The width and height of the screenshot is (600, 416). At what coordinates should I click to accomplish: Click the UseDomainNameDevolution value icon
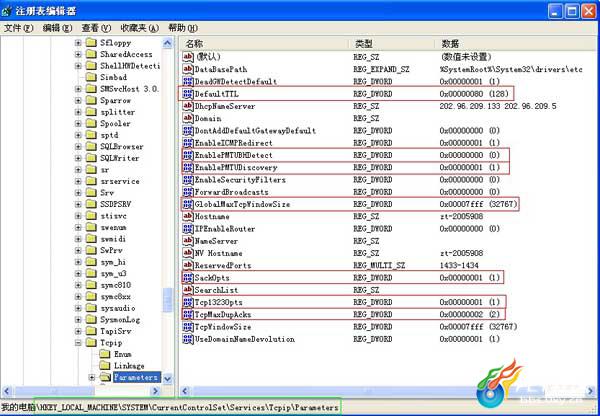[188, 339]
